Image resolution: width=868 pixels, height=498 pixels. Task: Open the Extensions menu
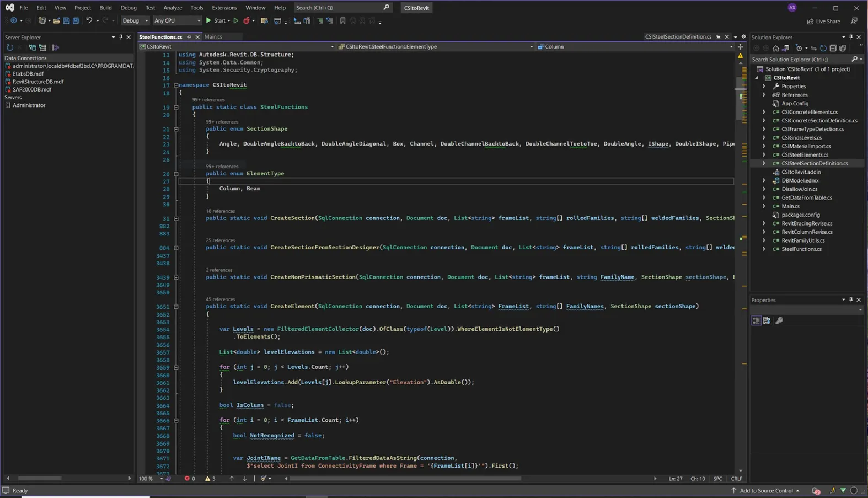(224, 8)
